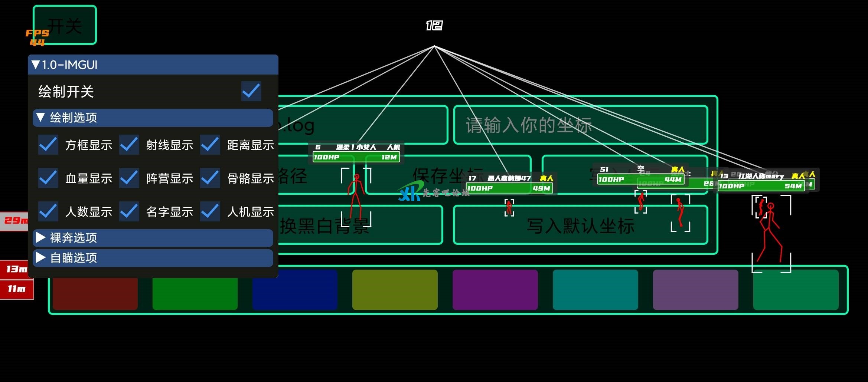Collapse the 绘制选项 section

[x=41, y=118]
